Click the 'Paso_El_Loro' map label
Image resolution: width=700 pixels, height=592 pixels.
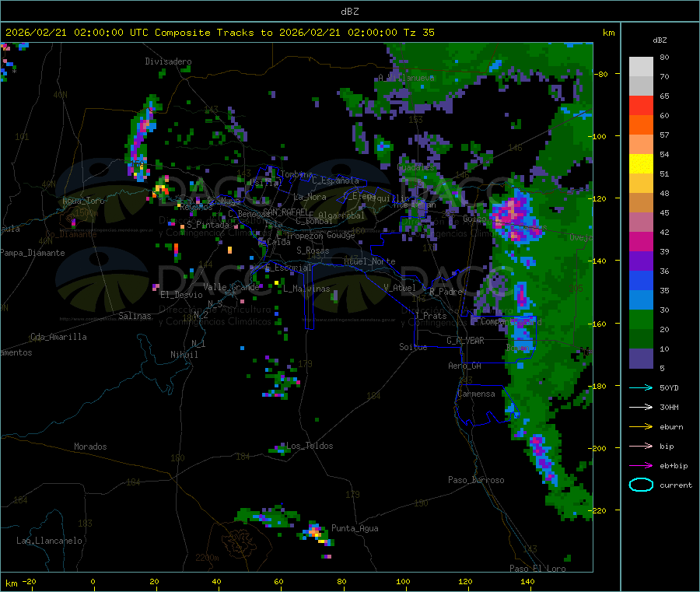[537, 569]
